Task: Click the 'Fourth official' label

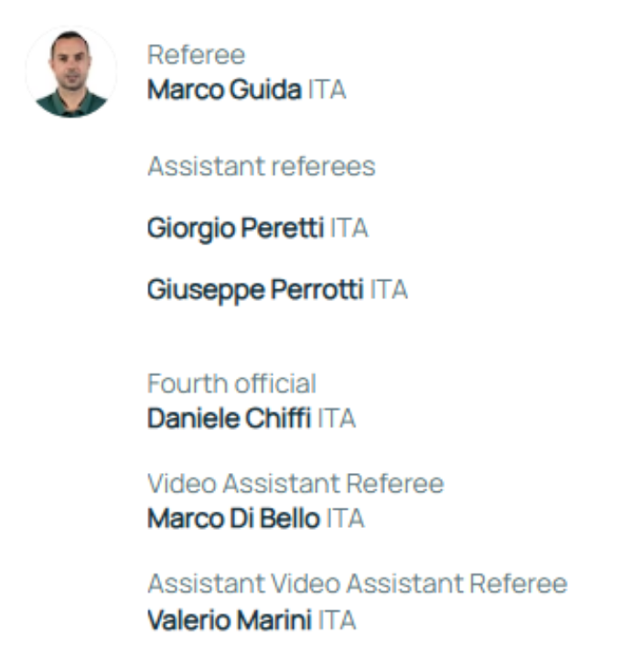Action: [231, 383]
